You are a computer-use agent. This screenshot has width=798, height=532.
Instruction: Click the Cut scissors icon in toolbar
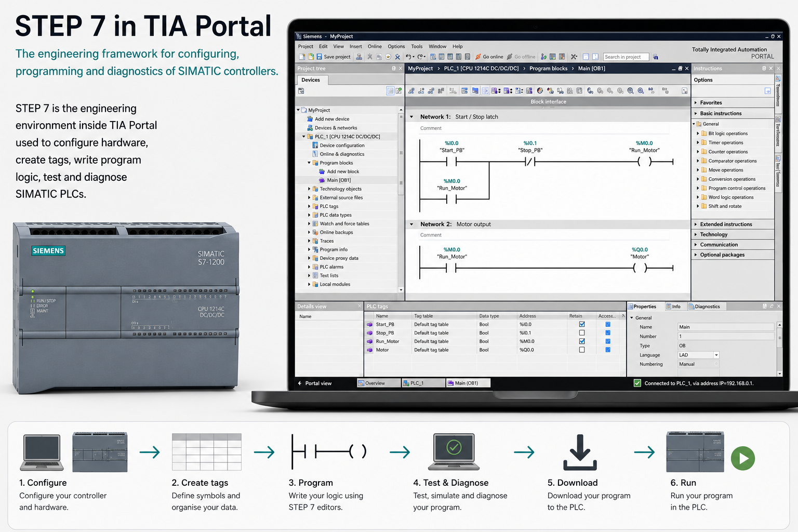click(370, 57)
